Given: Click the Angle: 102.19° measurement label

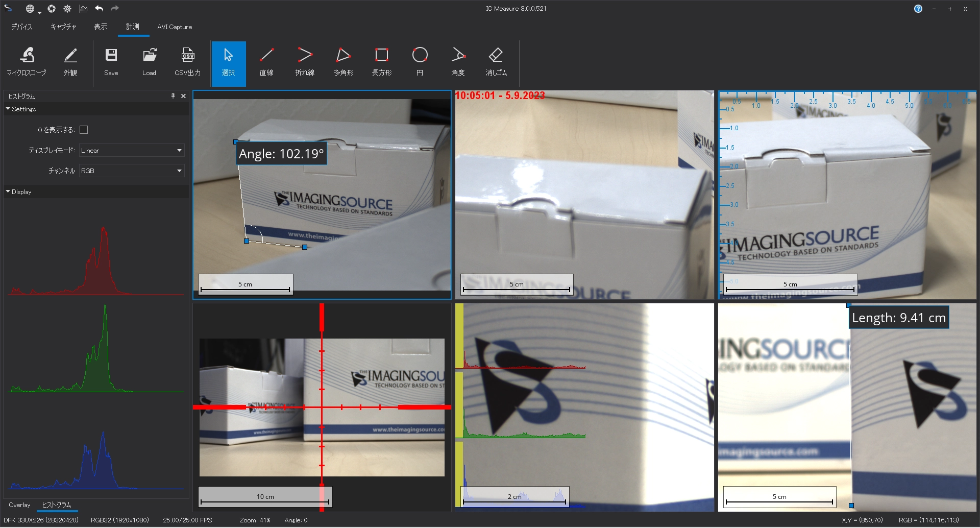Looking at the screenshot, I should point(281,154).
